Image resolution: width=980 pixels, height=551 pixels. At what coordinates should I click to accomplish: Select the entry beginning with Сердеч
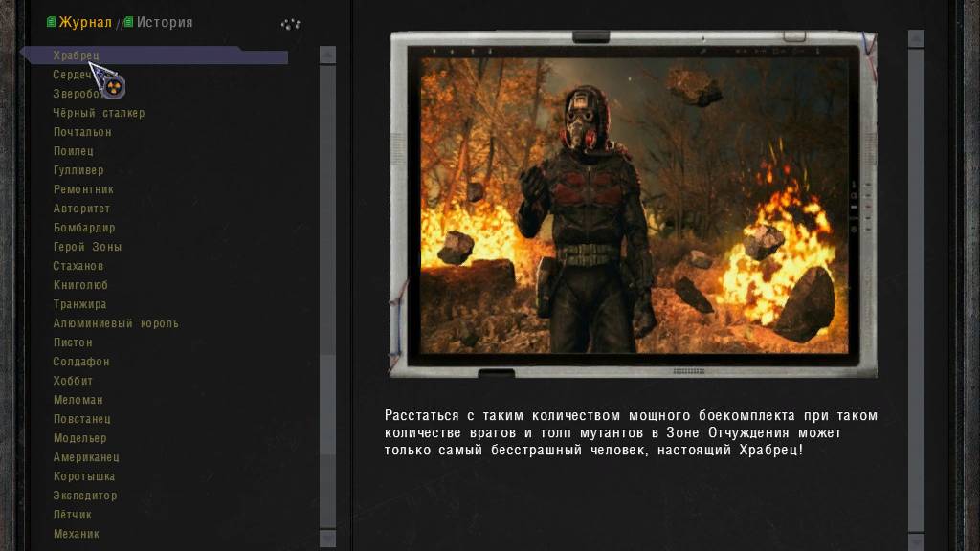click(x=73, y=75)
